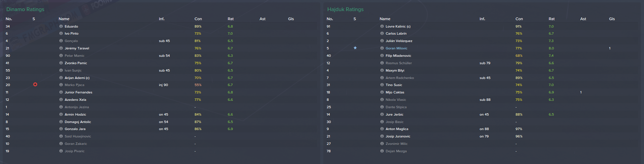Select Julián Velázquez player name
Screen dimensions: 644x164
399,41
